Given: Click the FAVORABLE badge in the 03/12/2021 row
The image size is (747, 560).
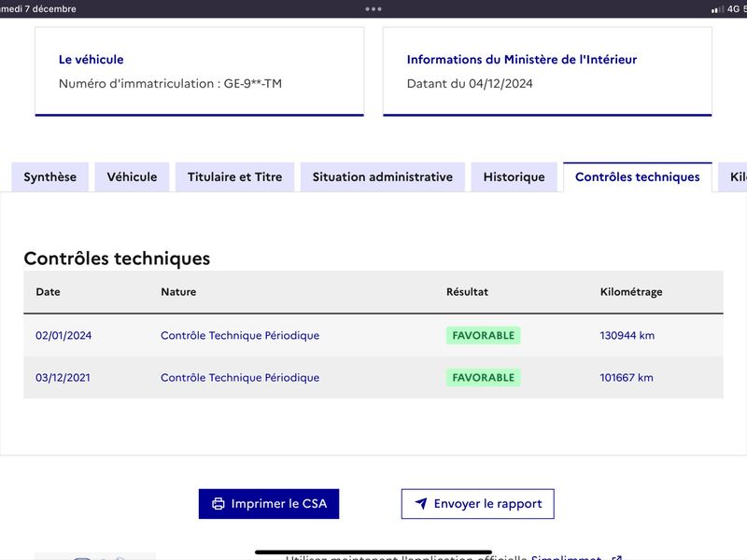Looking at the screenshot, I should pyautogui.click(x=483, y=378).
